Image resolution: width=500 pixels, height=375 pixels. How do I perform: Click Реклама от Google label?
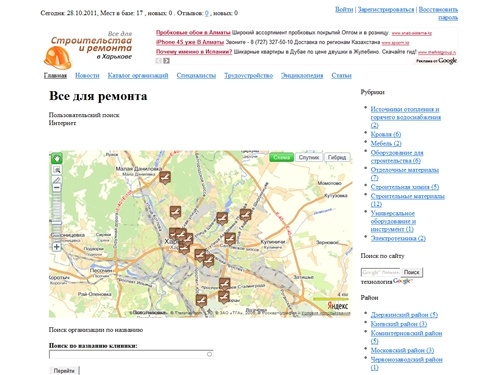[436, 61]
